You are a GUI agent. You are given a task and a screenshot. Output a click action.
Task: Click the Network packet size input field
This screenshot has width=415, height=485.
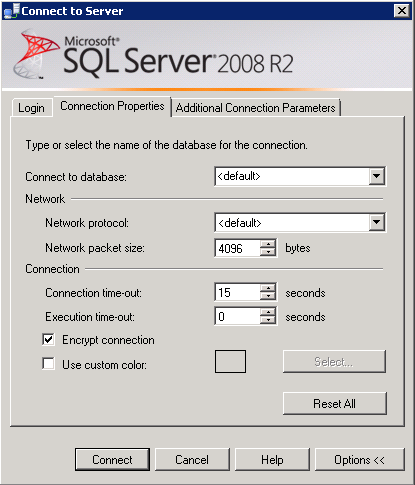coord(238,248)
